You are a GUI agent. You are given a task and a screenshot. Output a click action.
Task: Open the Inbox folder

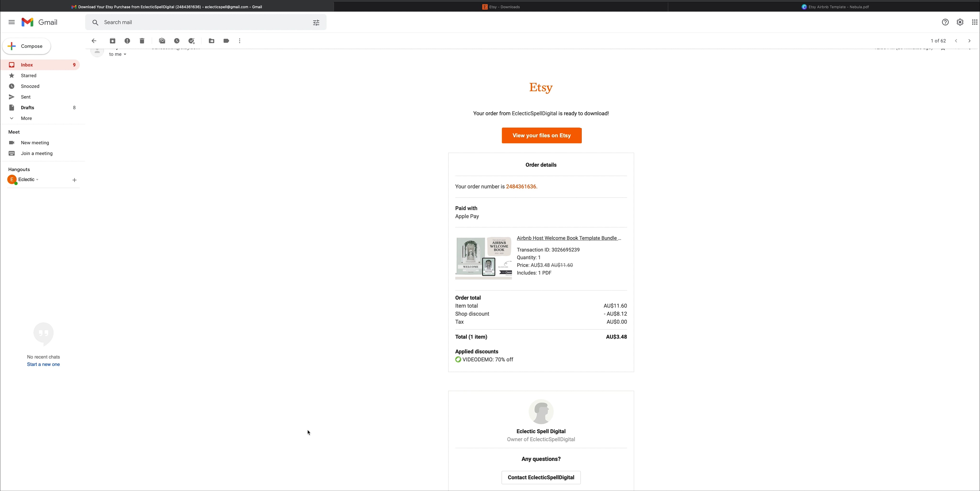click(x=39, y=65)
